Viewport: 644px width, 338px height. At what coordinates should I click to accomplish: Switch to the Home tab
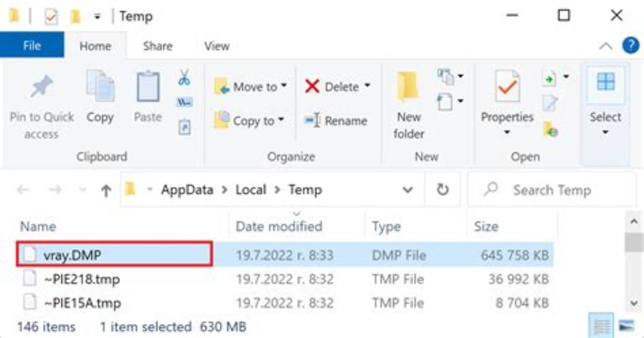[95, 46]
